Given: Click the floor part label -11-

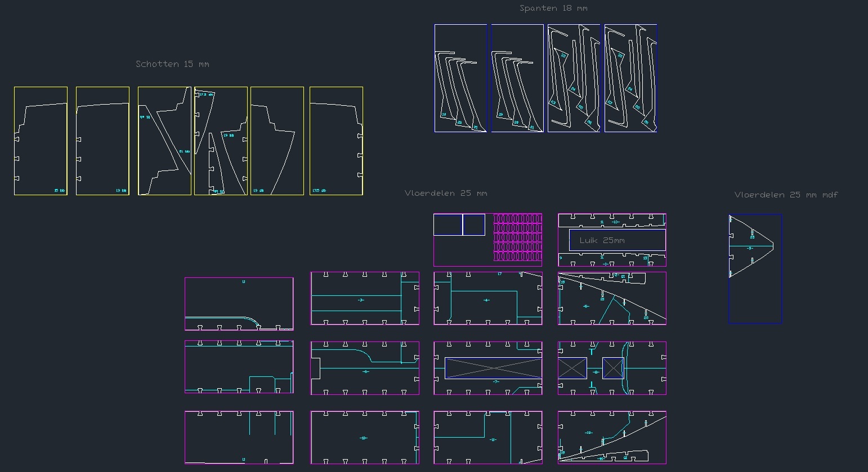Looking at the screenshot, I should point(493,439).
